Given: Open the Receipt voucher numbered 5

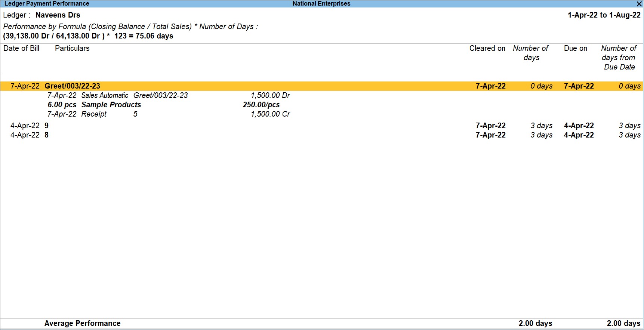Looking at the screenshot, I should pos(94,114).
